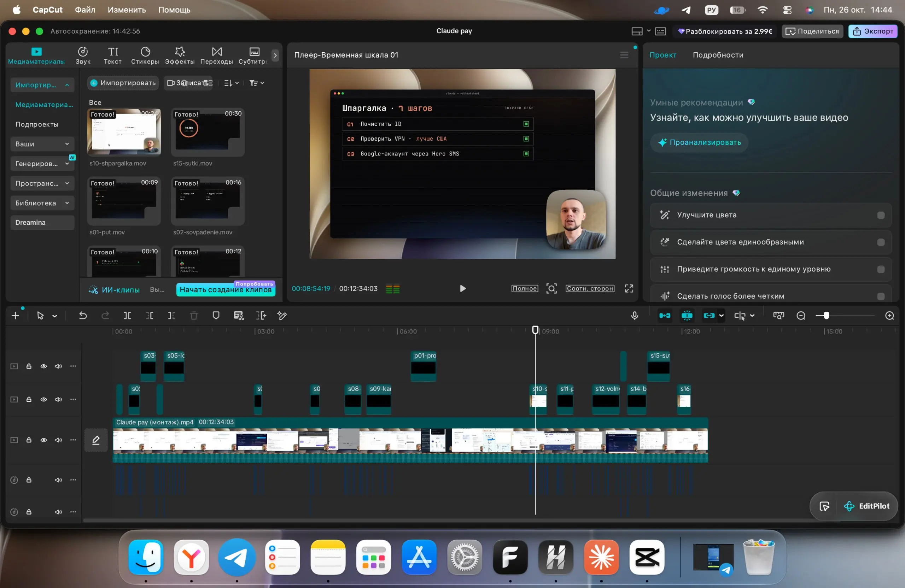This screenshot has height=588, width=905.
Task: Expand the Библиотека sidebar section
Action: 42,203
